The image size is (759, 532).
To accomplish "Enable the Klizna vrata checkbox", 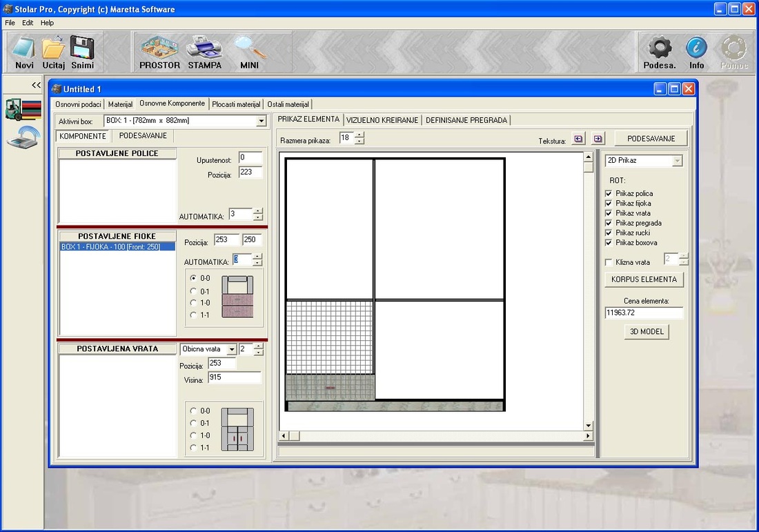I will (x=609, y=262).
